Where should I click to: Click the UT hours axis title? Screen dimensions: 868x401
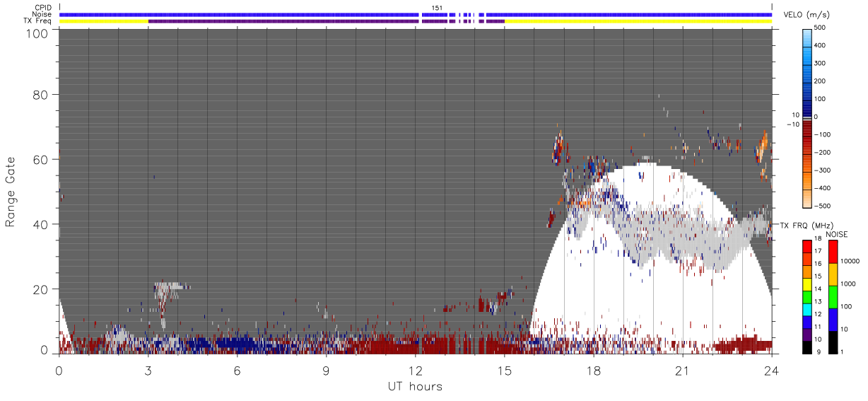coord(415,386)
